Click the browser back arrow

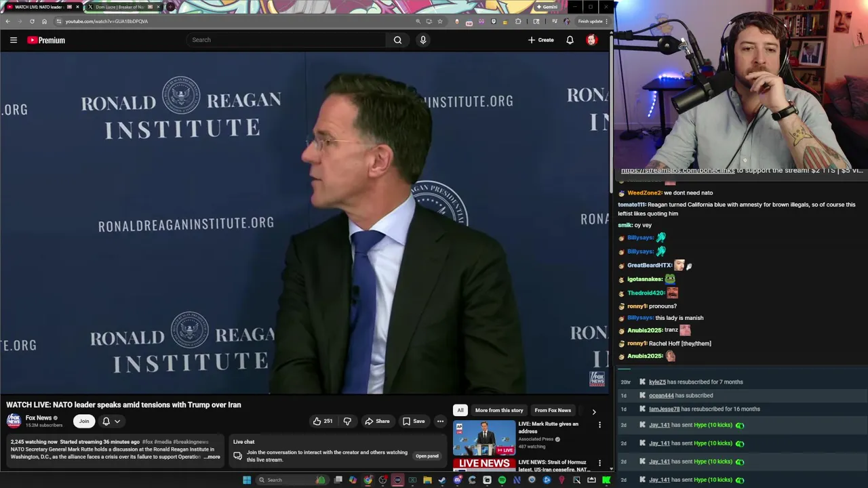point(7,21)
